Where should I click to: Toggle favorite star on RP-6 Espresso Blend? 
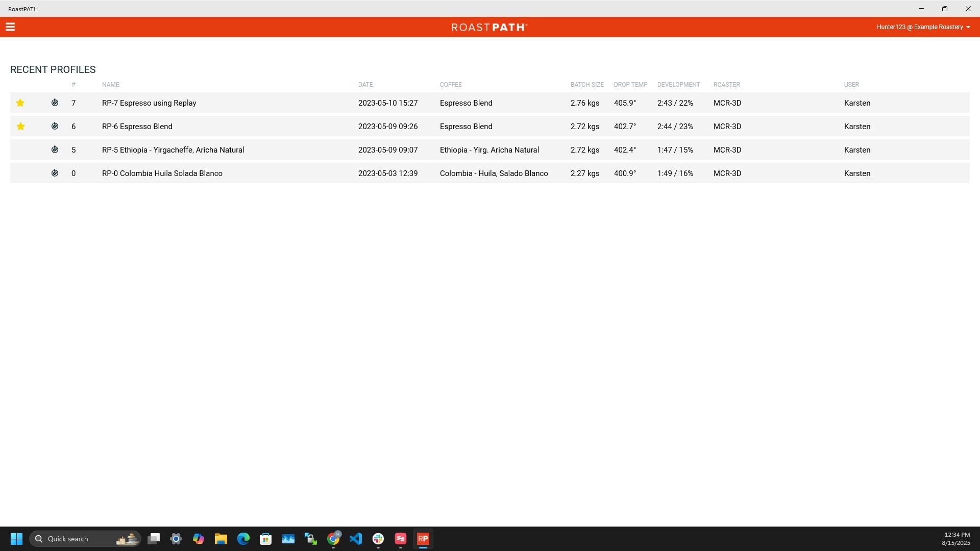(20, 127)
